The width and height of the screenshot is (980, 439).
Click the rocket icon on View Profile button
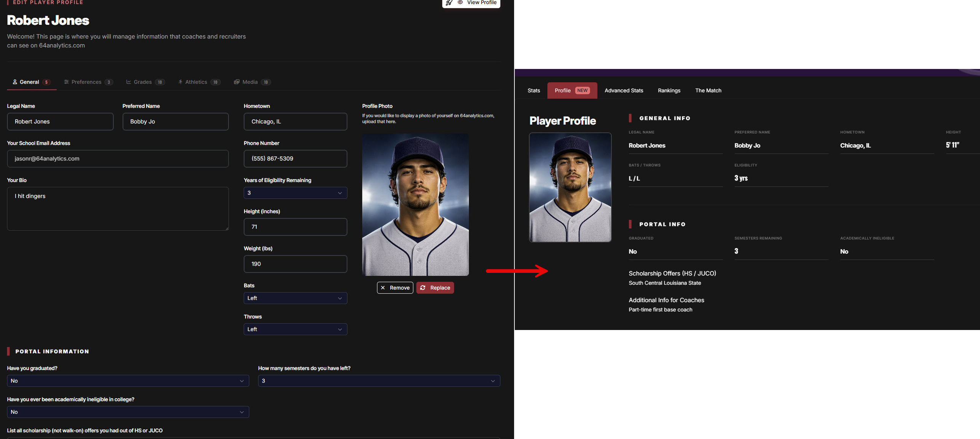coord(450,3)
